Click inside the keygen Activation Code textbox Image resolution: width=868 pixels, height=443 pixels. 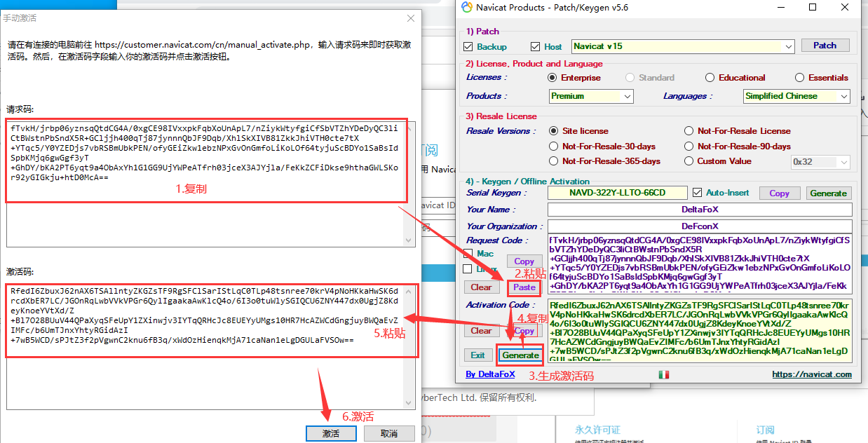pyautogui.click(x=700, y=331)
